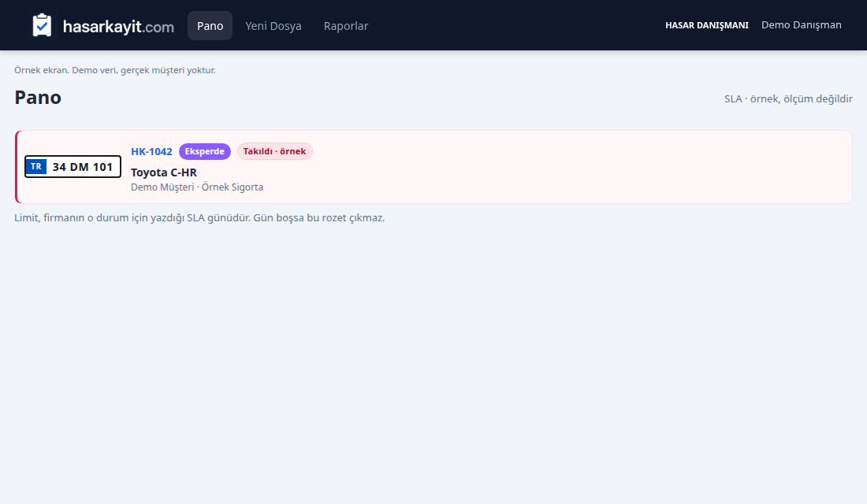This screenshot has width=867, height=504.
Task: Click the Demo Danışman user name
Action: click(802, 25)
